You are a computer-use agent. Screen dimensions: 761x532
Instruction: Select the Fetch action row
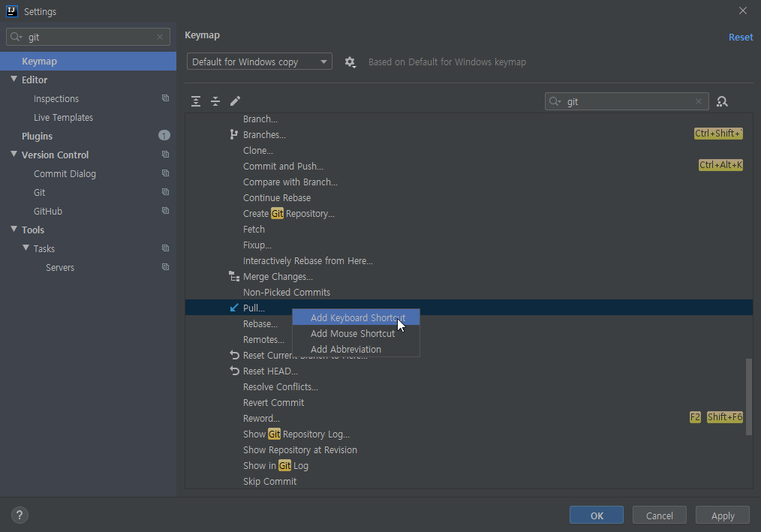coord(469,229)
